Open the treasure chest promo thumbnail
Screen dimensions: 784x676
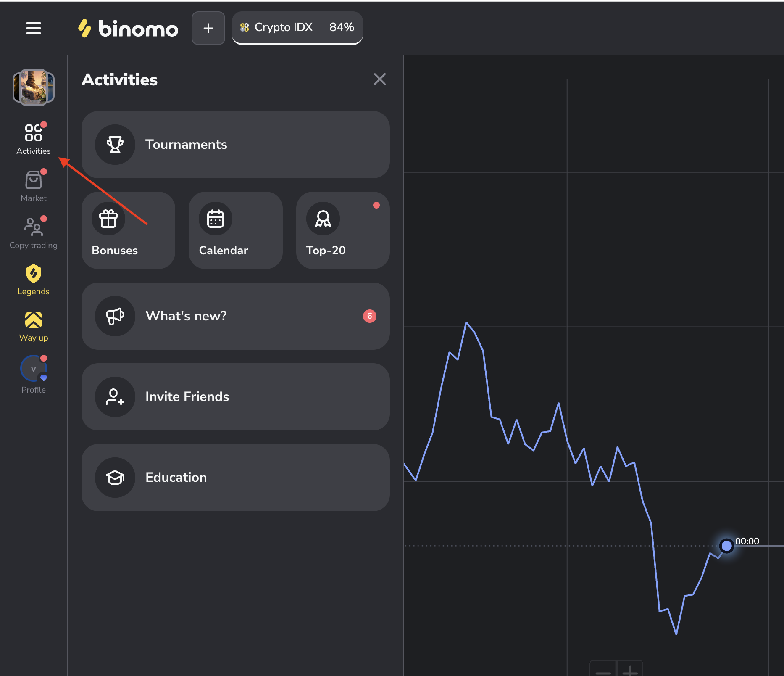tap(34, 87)
